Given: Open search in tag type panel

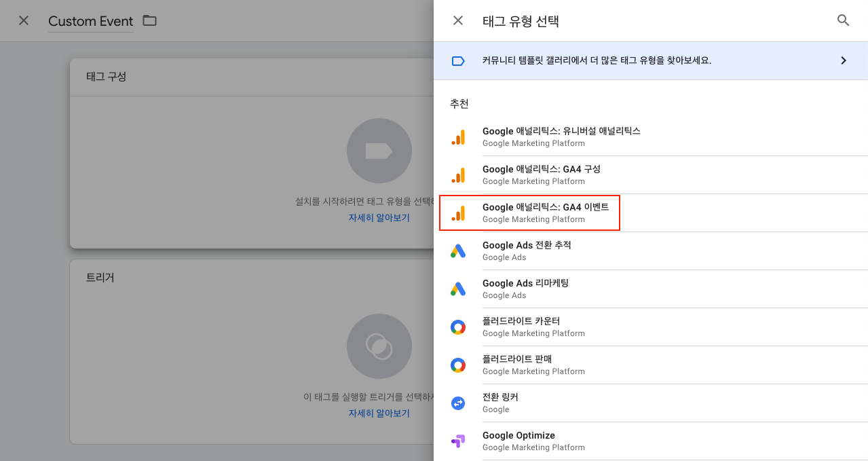Looking at the screenshot, I should click(844, 20).
